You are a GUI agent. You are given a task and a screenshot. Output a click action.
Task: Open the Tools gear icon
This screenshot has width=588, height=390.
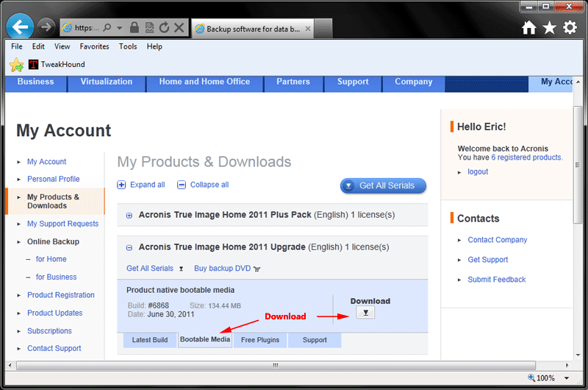coord(570,27)
